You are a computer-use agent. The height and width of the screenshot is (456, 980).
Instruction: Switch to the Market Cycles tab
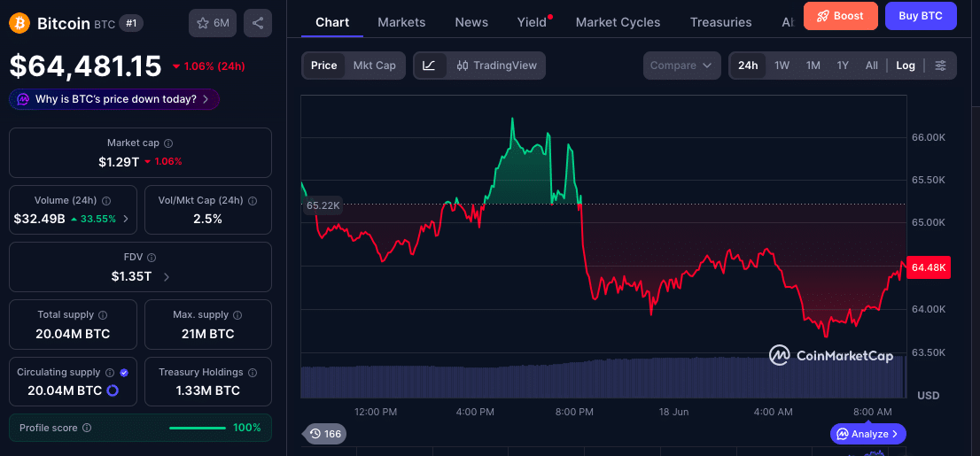point(618,22)
